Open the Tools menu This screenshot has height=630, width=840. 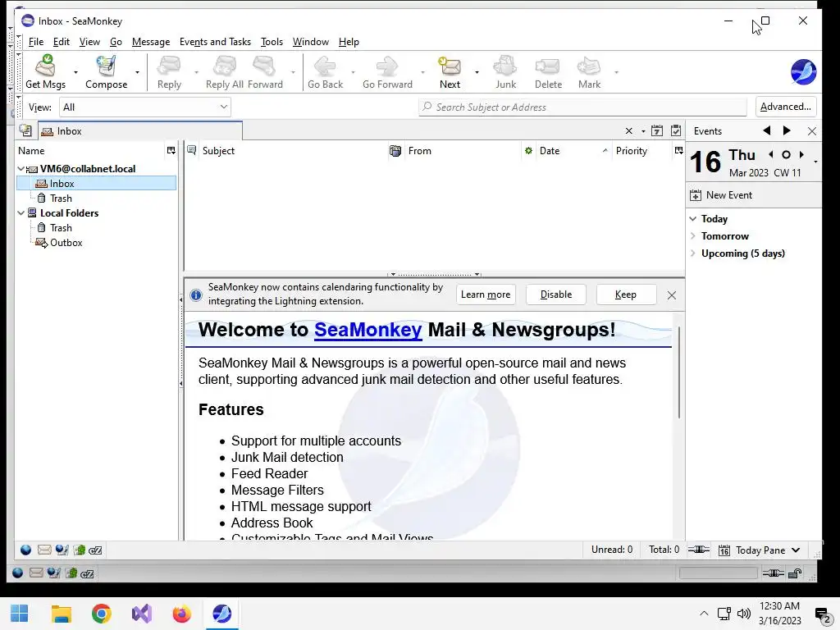(x=272, y=42)
